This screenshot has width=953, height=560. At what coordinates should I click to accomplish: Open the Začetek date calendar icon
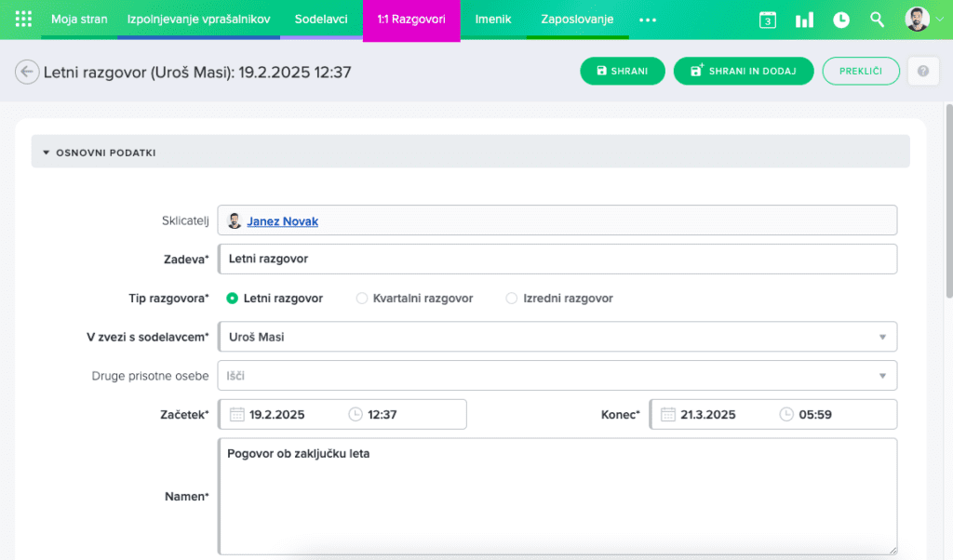click(x=237, y=415)
